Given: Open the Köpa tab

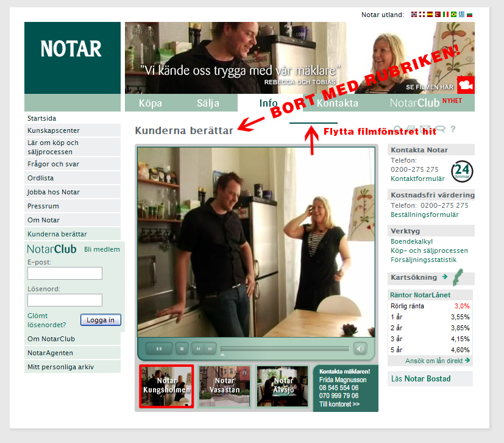Looking at the screenshot, I should pos(151,103).
